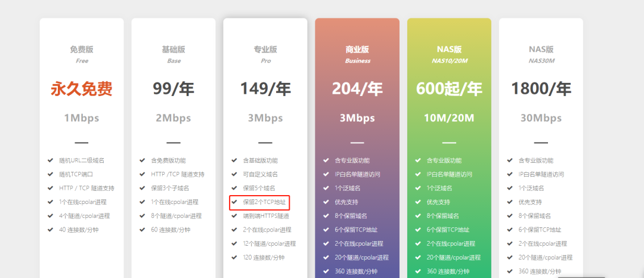The height and width of the screenshot is (278, 644).
Task: Click the checkmark beside 12个隧道/cpolar进程
Action: pos(234,243)
